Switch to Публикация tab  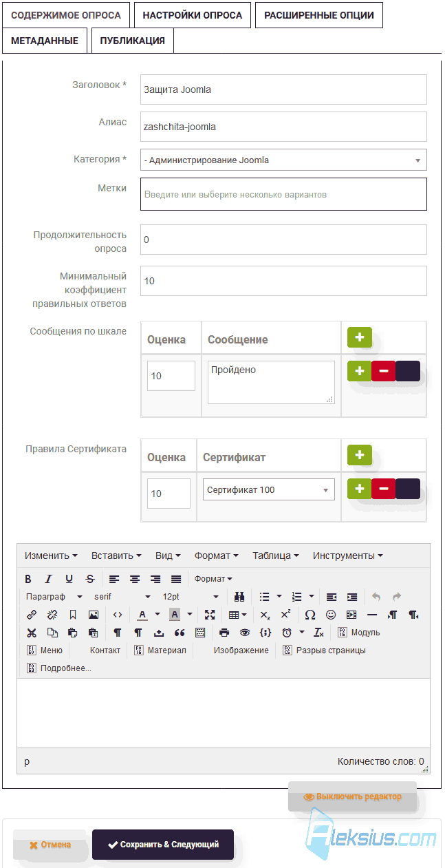tap(133, 41)
